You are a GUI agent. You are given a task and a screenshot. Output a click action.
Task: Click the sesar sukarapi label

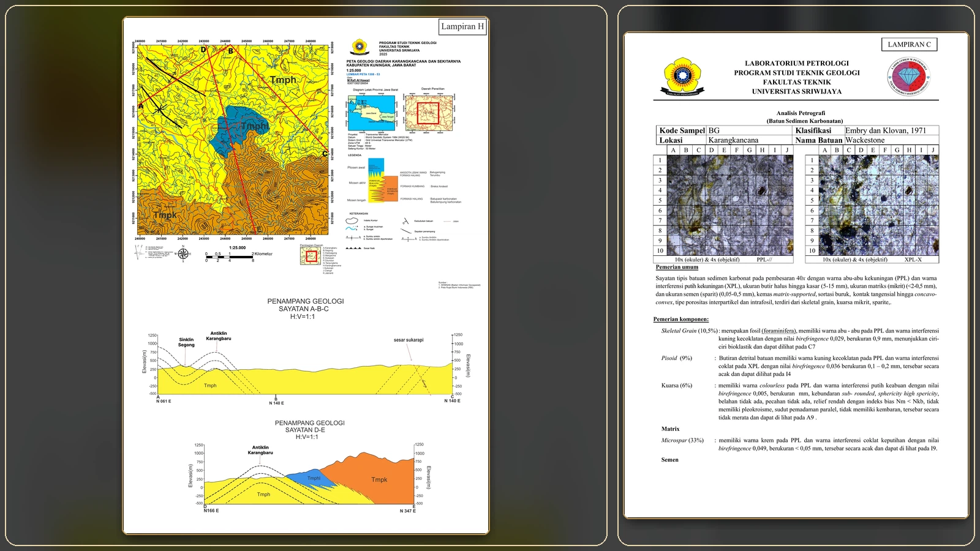pyautogui.click(x=409, y=340)
